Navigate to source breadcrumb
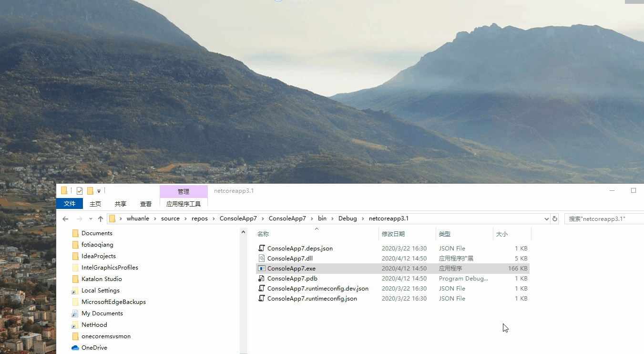Screen dimensions: 644x354 (170, 219)
